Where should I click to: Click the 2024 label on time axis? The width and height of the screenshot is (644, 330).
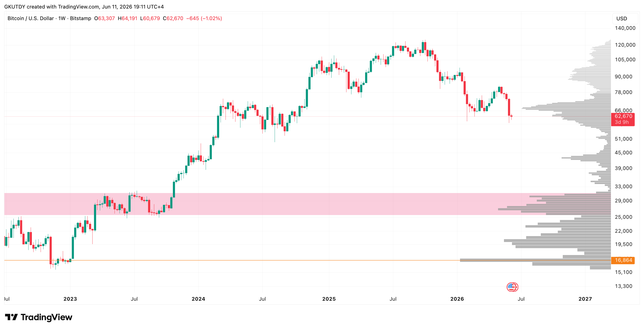click(x=198, y=299)
